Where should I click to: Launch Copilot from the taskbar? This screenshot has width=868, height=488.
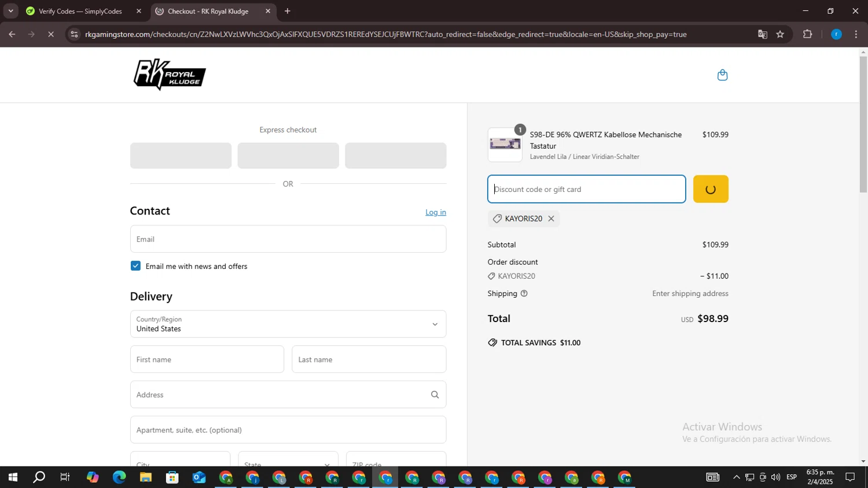[x=93, y=478]
